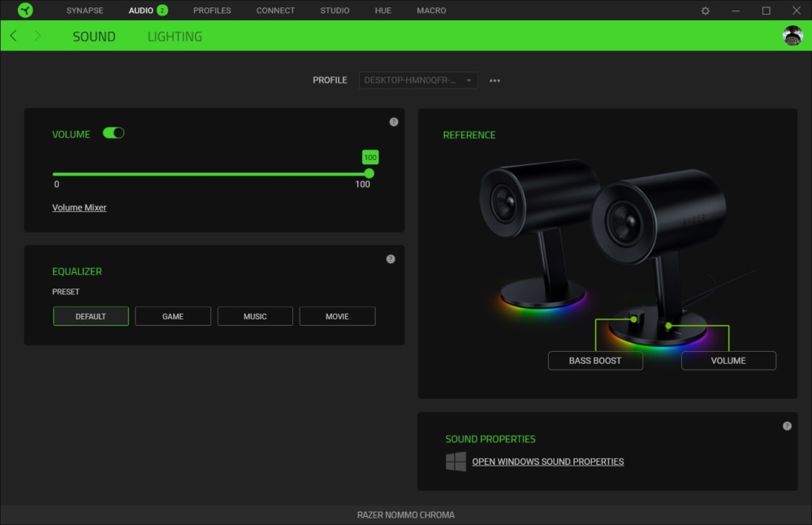
Task: Click the 0 minimum label under the slider
Action: tap(57, 184)
